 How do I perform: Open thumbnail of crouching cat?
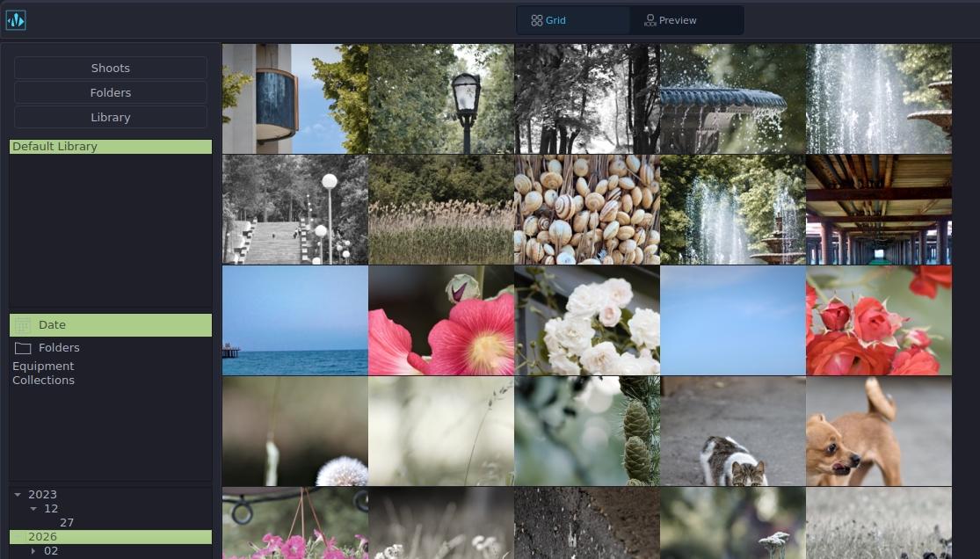(x=733, y=432)
